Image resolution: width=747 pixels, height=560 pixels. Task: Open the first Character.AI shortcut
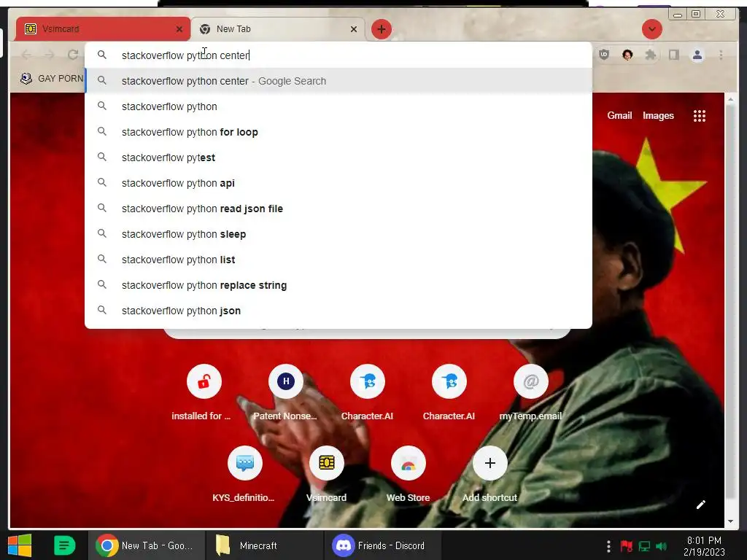pyautogui.click(x=368, y=392)
